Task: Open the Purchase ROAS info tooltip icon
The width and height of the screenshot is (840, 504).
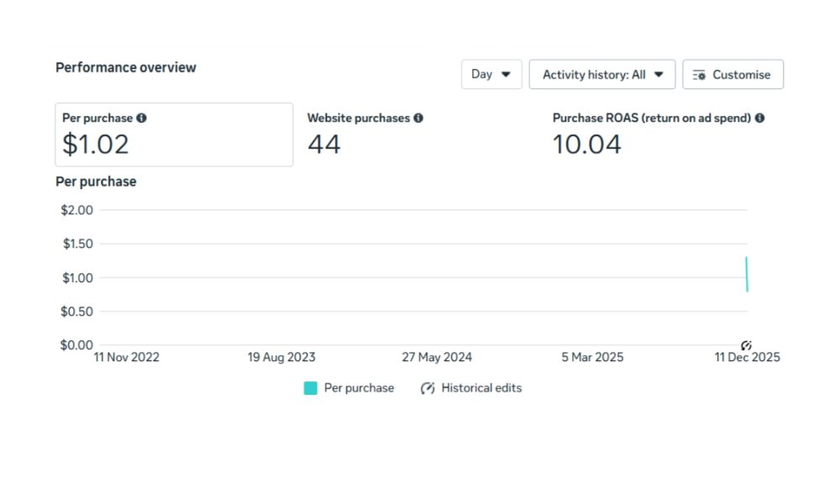Action: point(759,118)
